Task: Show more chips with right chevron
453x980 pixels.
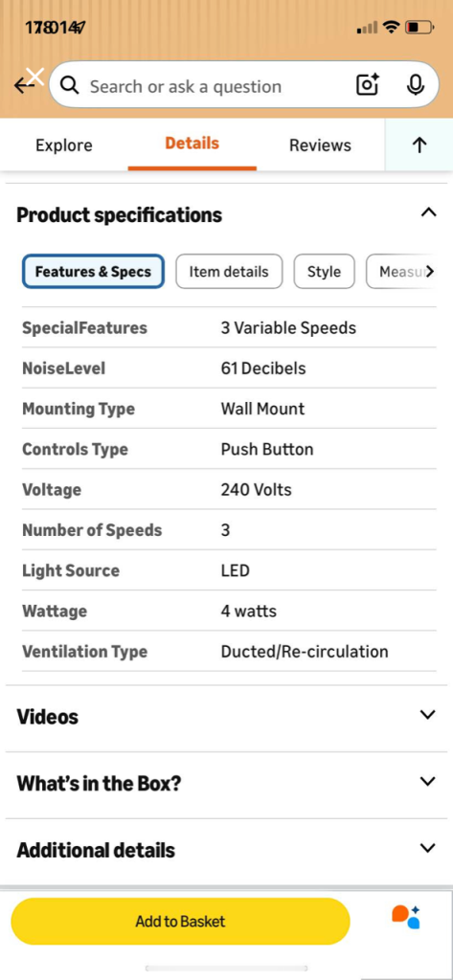Action: (x=429, y=271)
